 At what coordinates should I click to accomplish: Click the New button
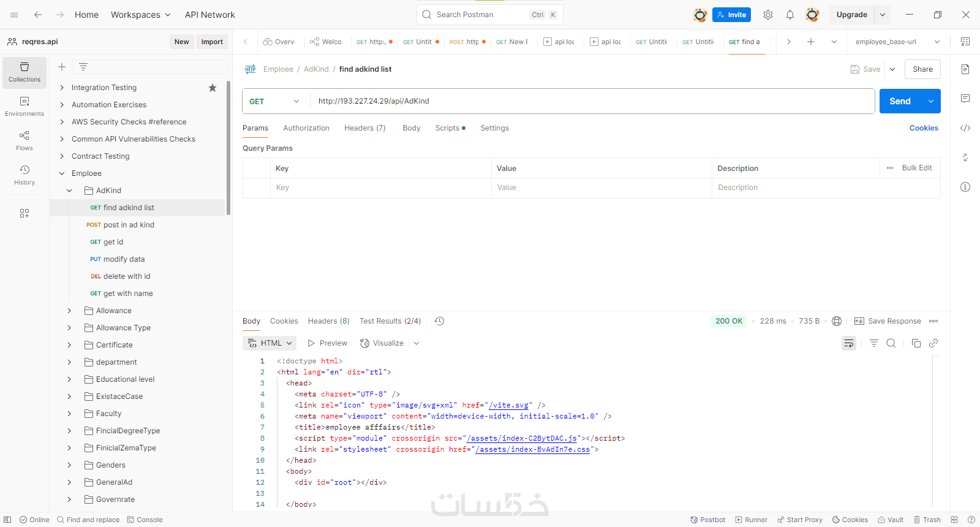pos(181,42)
